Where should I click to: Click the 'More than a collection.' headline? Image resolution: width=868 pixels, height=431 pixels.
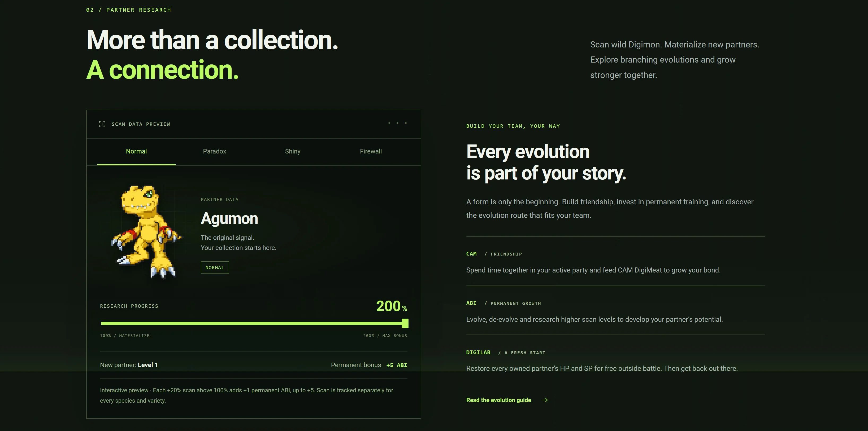coord(212,40)
